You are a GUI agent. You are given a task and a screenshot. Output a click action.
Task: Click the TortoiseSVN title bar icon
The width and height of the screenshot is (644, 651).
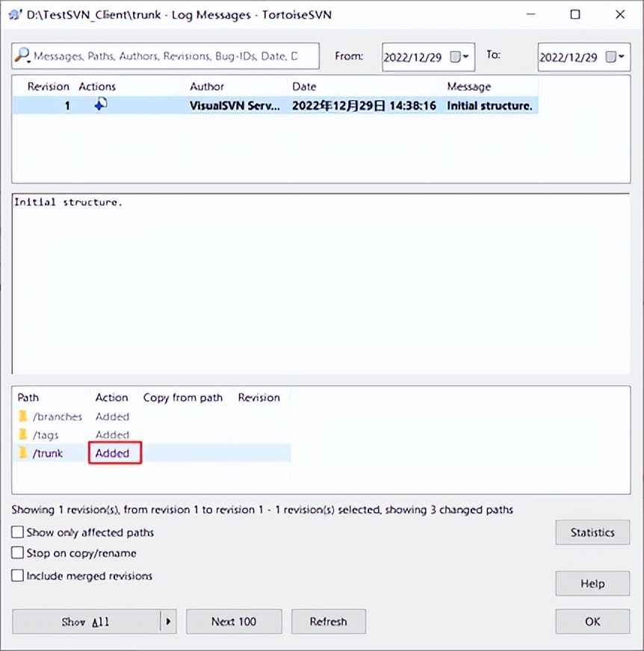16,15
